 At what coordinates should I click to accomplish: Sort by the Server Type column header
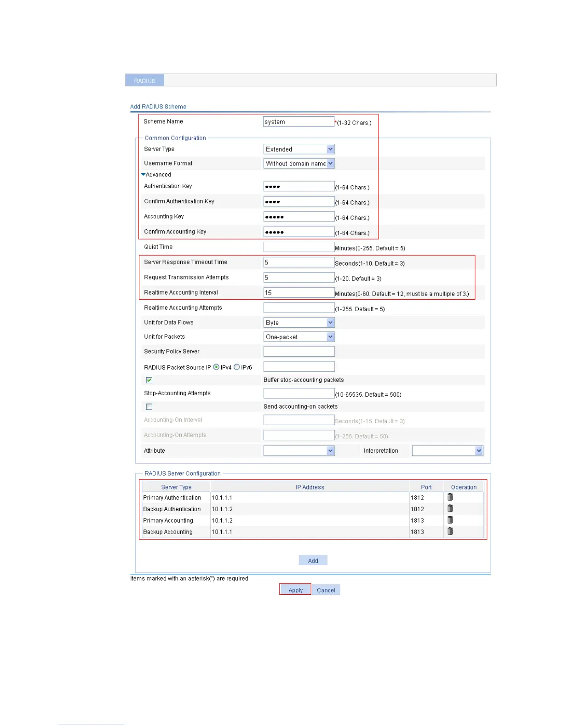click(176, 487)
